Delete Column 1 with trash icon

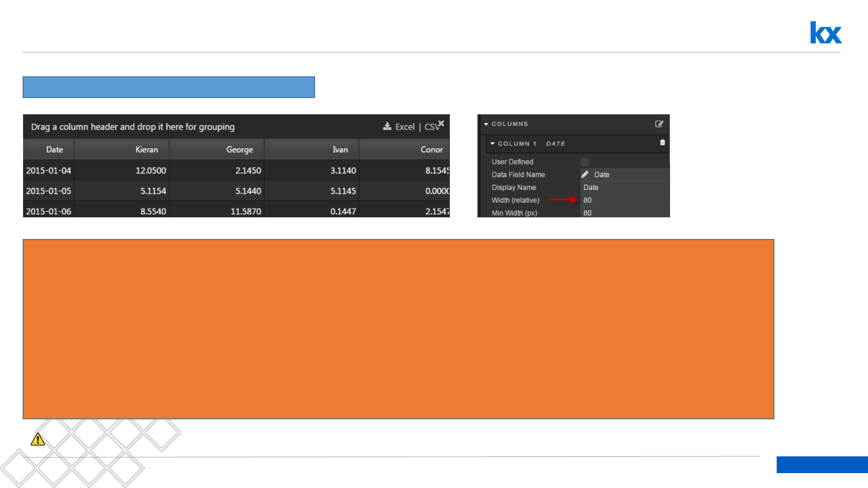662,143
